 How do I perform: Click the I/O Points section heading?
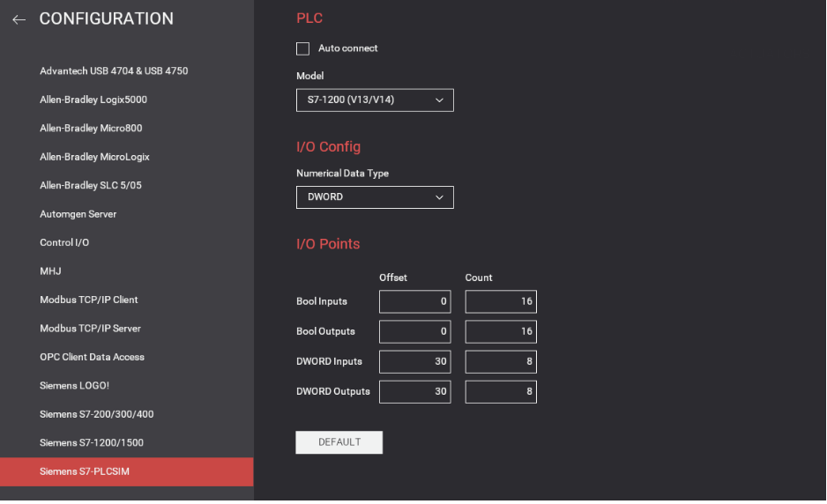328,244
